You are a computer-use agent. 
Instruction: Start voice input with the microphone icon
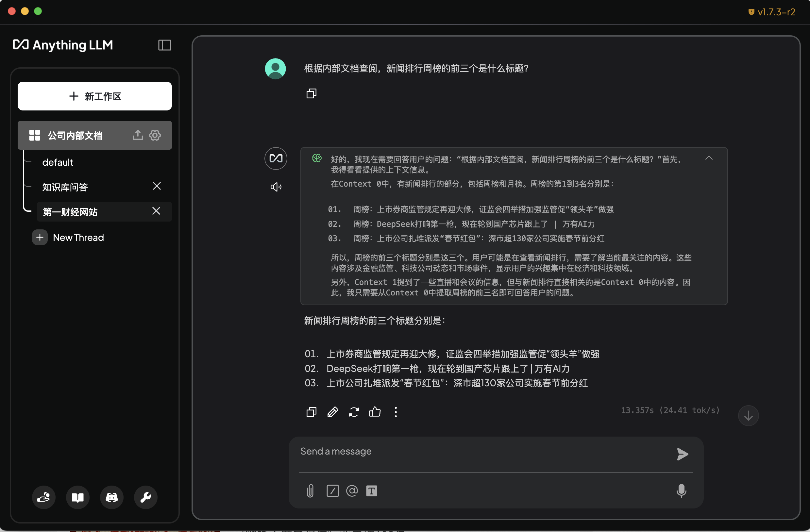point(682,491)
